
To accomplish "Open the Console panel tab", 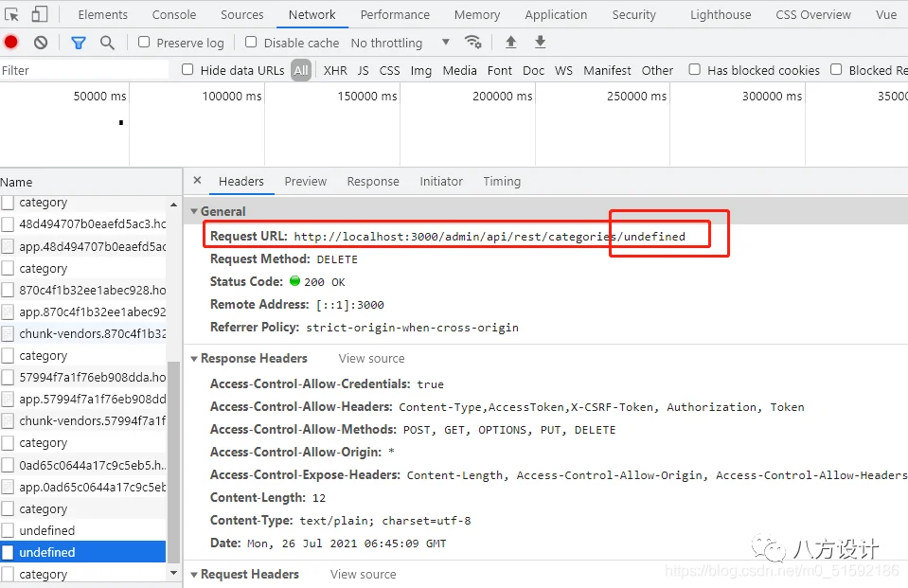I will coord(173,14).
